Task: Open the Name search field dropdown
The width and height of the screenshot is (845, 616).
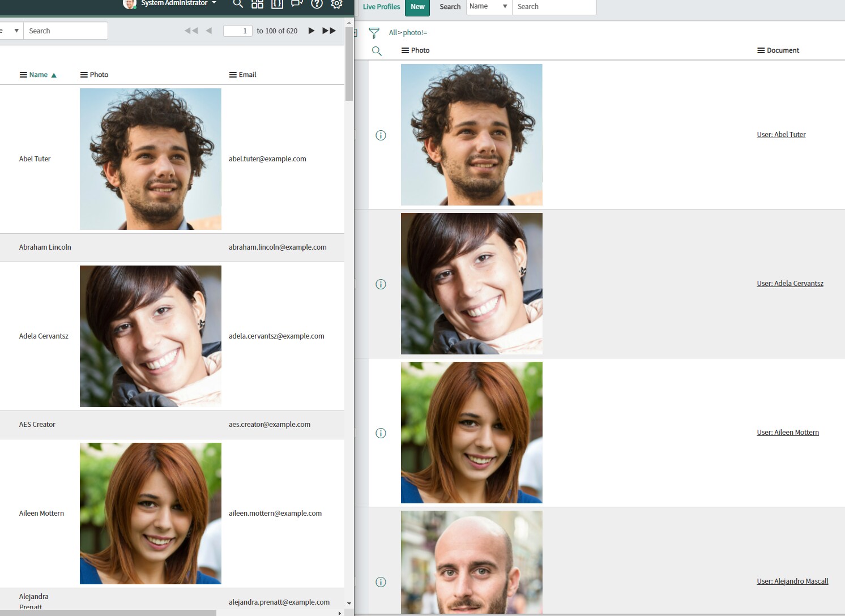Action: (489, 7)
